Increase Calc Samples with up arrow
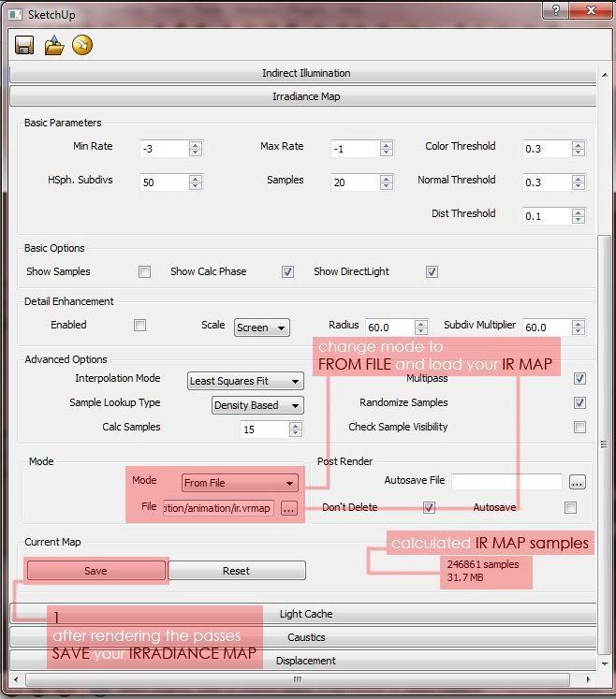Screen dimensions: 616x699 coord(296,426)
